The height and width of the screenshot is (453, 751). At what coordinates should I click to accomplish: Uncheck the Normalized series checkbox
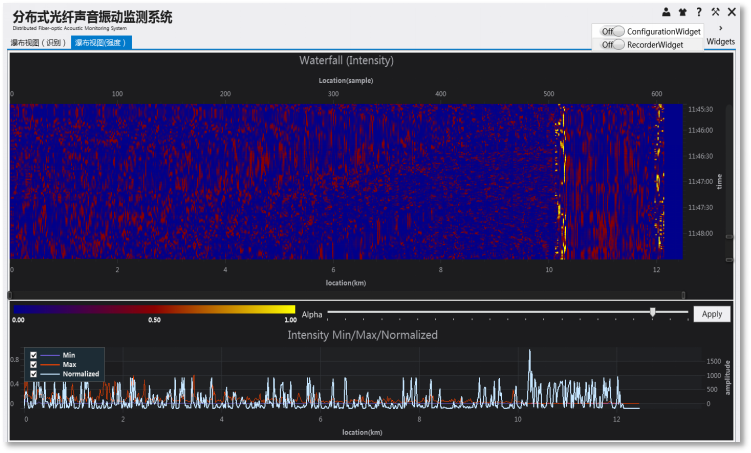(x=34, y=374)
